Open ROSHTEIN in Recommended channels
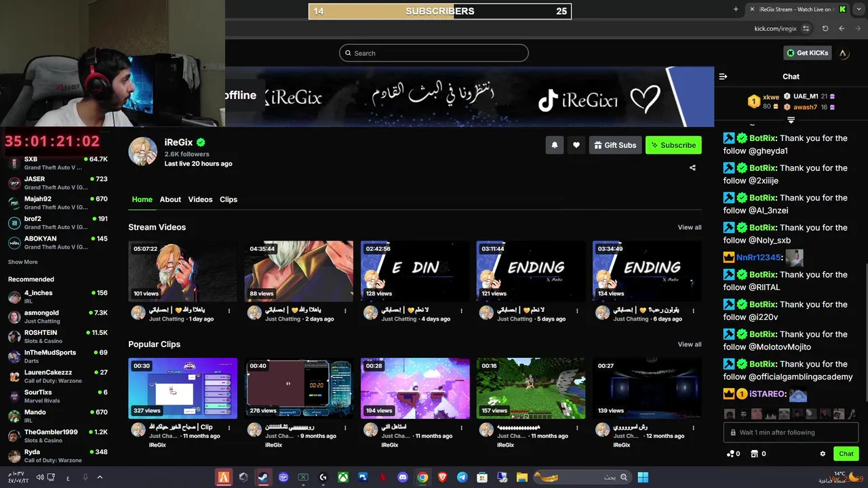This screenshot has height=488, width=868. (58, 336)
